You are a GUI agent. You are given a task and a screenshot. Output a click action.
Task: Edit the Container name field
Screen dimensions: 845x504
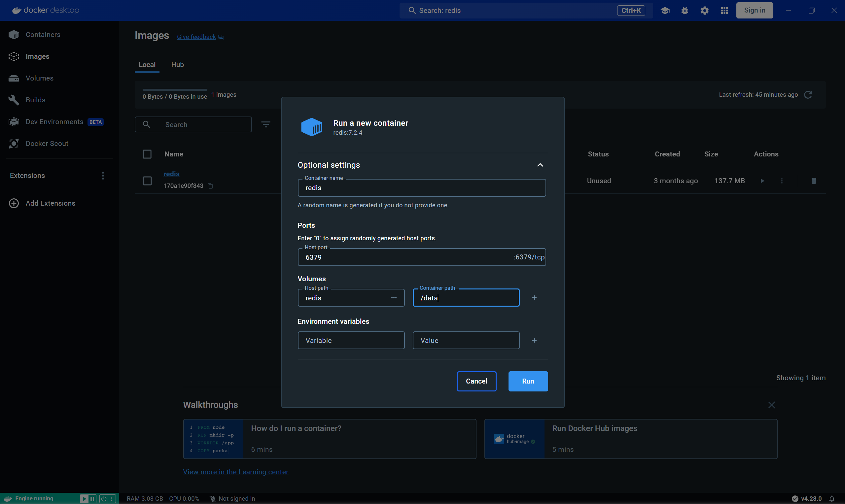422,188
